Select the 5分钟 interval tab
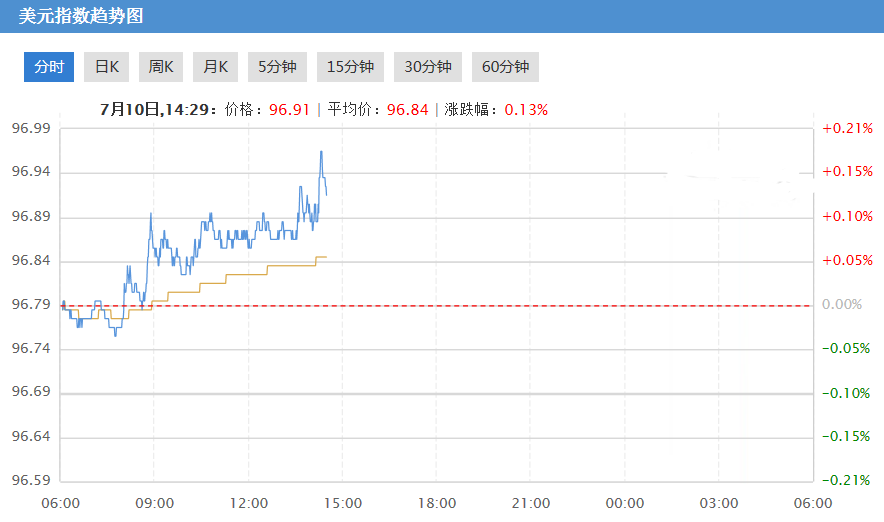Screen dimensions: 884x522 click(277, 67)
